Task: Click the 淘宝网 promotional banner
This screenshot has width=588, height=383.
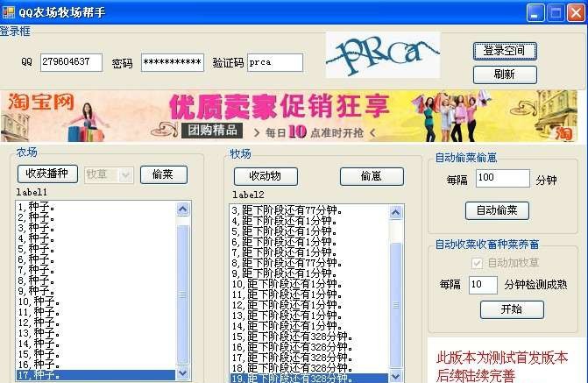Action: pos(289,116)
